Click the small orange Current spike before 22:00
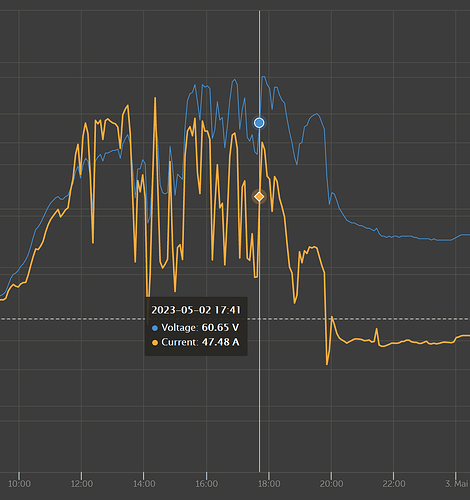Screen dimensions: 470x500 (x=377, y=329)
